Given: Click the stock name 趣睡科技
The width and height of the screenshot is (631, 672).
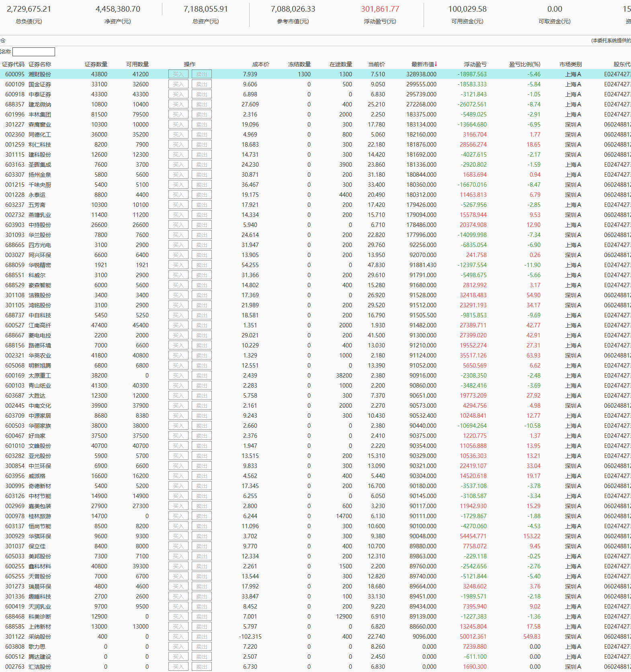Looking at the screenshot, I should [40, 596].
